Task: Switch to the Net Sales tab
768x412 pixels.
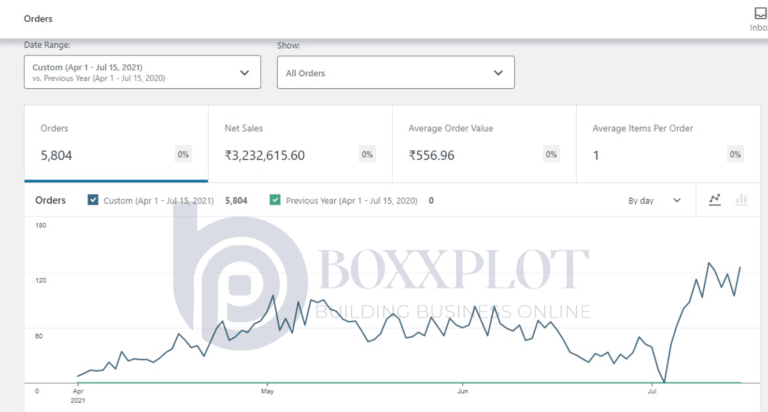Action: tap(300, 143)
